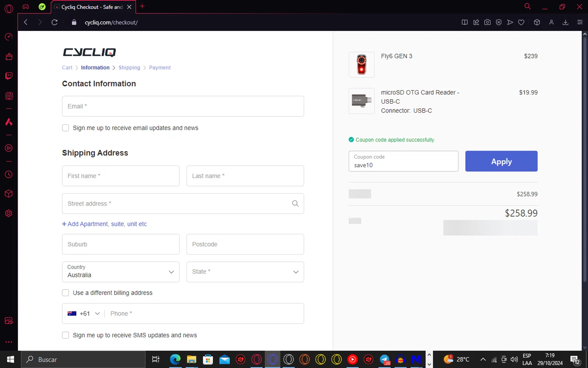Bookmark page with heart icon
Image resolution: width=588 pixels, height=368 pixels.
(x=521, y=22)
